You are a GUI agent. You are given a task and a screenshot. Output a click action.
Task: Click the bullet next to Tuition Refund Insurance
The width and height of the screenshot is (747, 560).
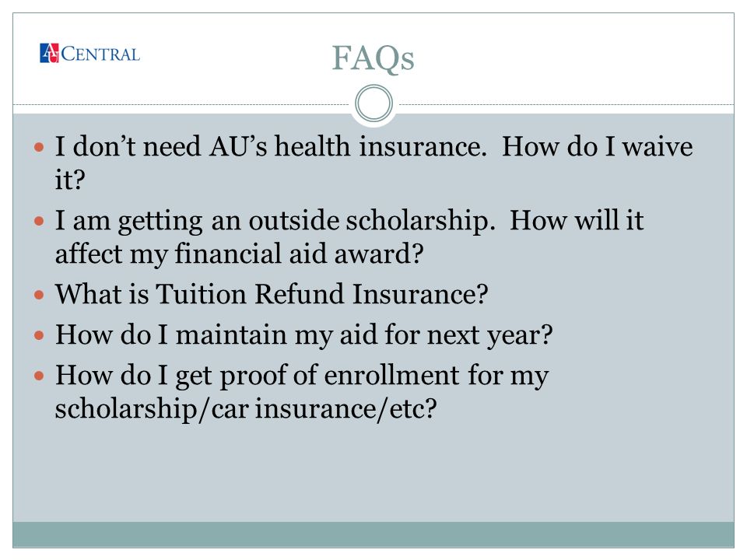(39, 295)
